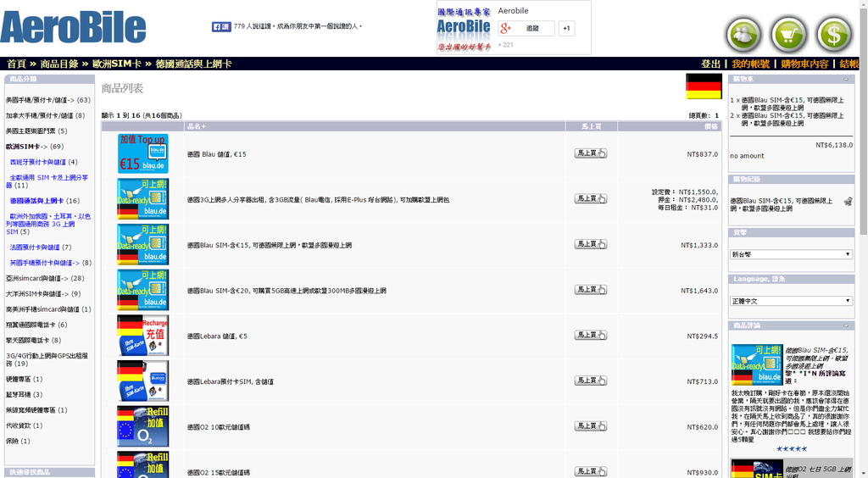Buy now button for Blau SIM-含€15
The image size is (868, 478).
click(x=591, y=244)
